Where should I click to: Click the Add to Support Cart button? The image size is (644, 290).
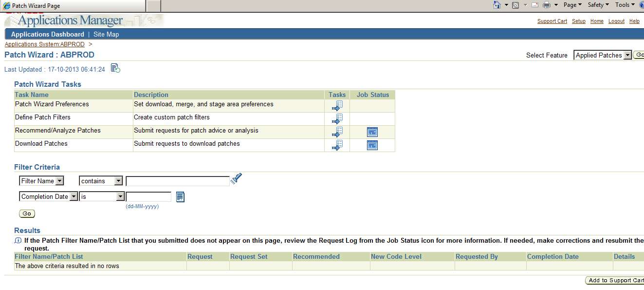pos(615,280)
